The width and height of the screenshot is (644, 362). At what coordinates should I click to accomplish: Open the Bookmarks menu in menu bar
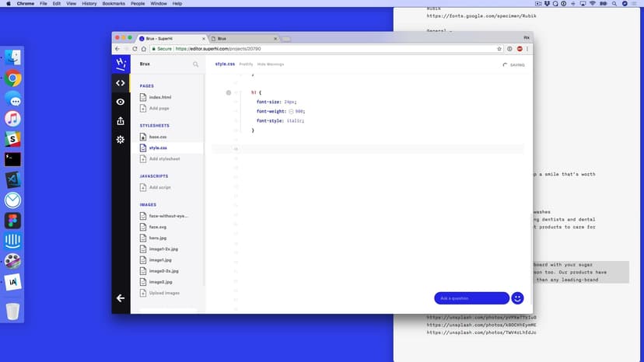[115, 4]
